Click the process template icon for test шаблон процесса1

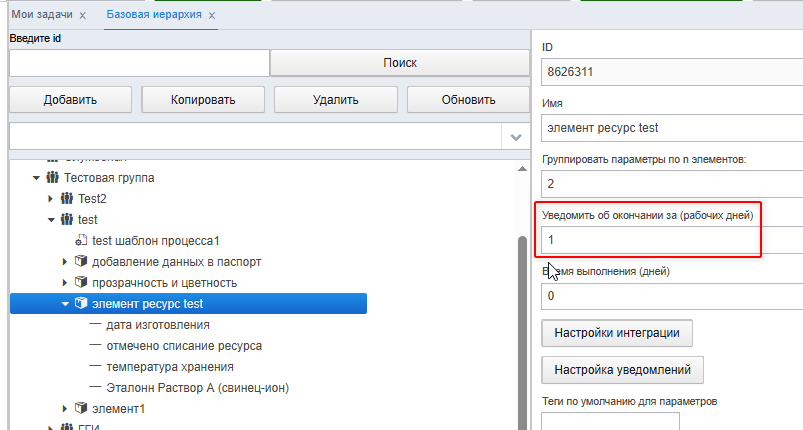(x=81, y=240)
